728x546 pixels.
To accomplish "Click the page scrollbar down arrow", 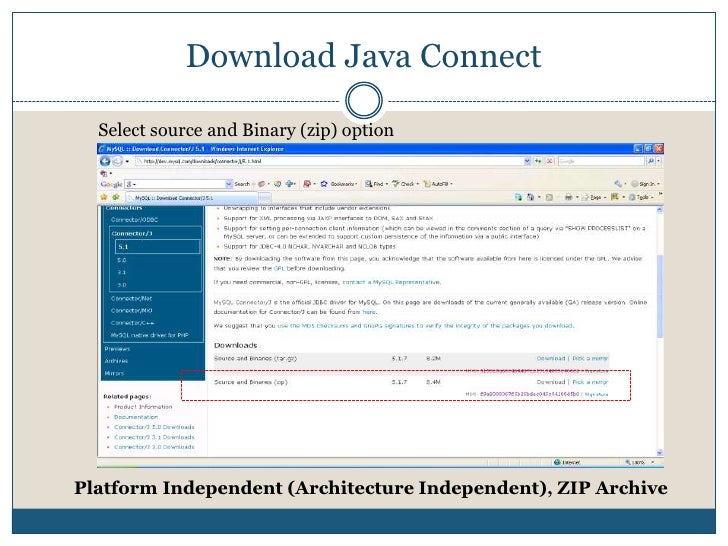I will tap(660, 453).
